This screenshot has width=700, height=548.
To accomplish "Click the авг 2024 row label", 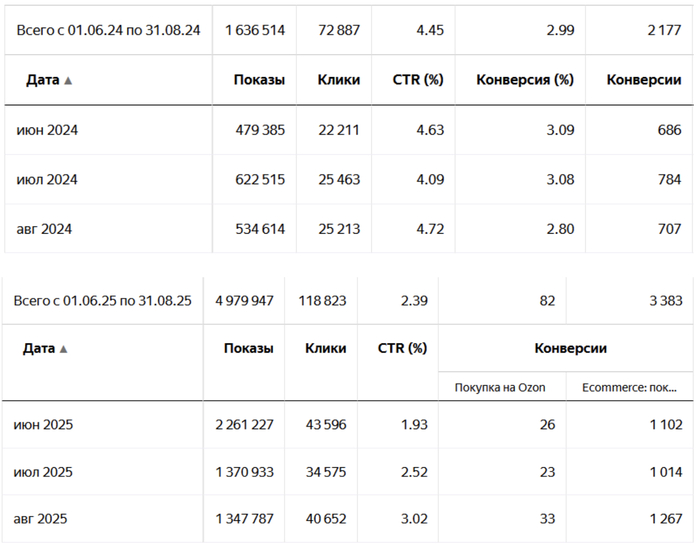I will [45, 229].
